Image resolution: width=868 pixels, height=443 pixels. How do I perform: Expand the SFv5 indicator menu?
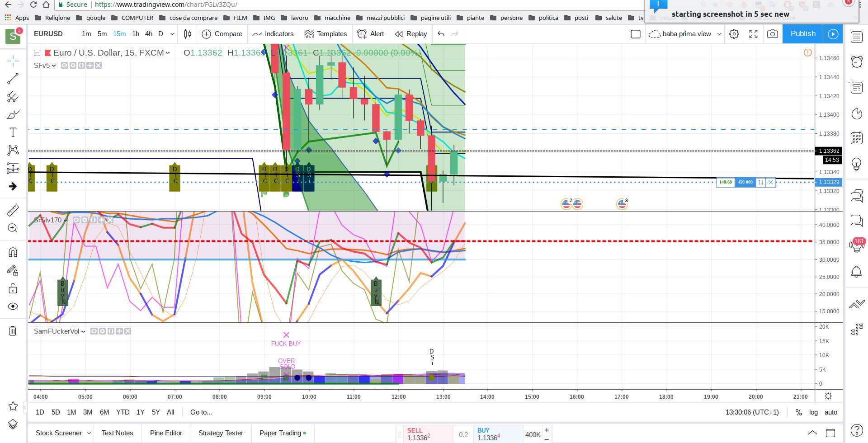pos(54,66)
